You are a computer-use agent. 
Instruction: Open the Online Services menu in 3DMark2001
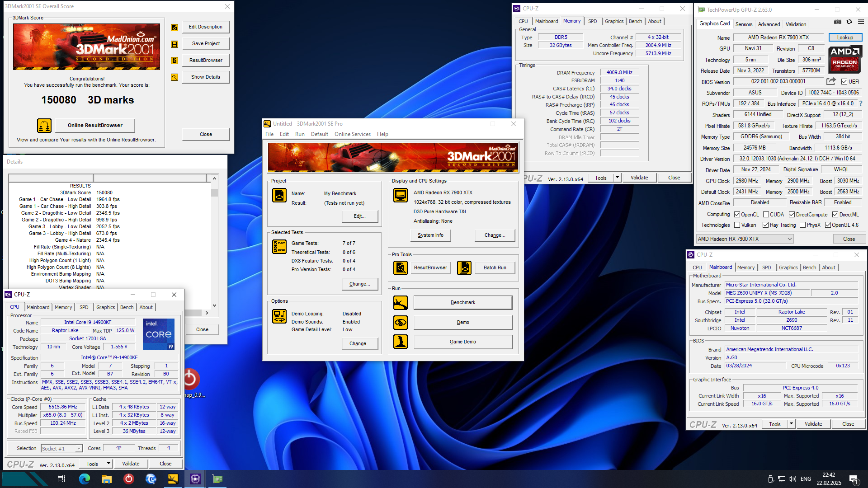[x=353, y=134]
